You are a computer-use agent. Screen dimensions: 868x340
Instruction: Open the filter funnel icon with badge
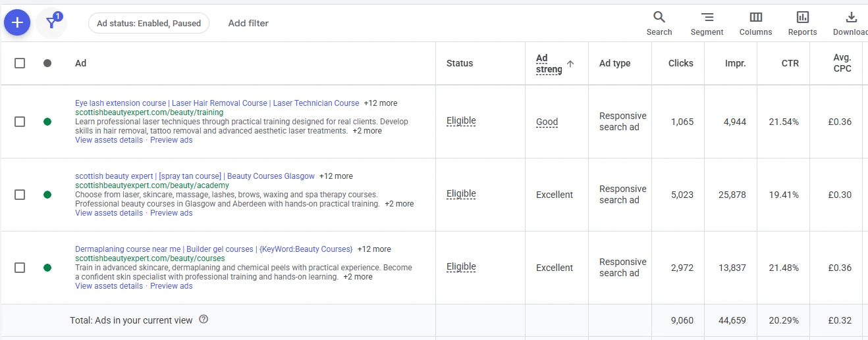(51, 23)
